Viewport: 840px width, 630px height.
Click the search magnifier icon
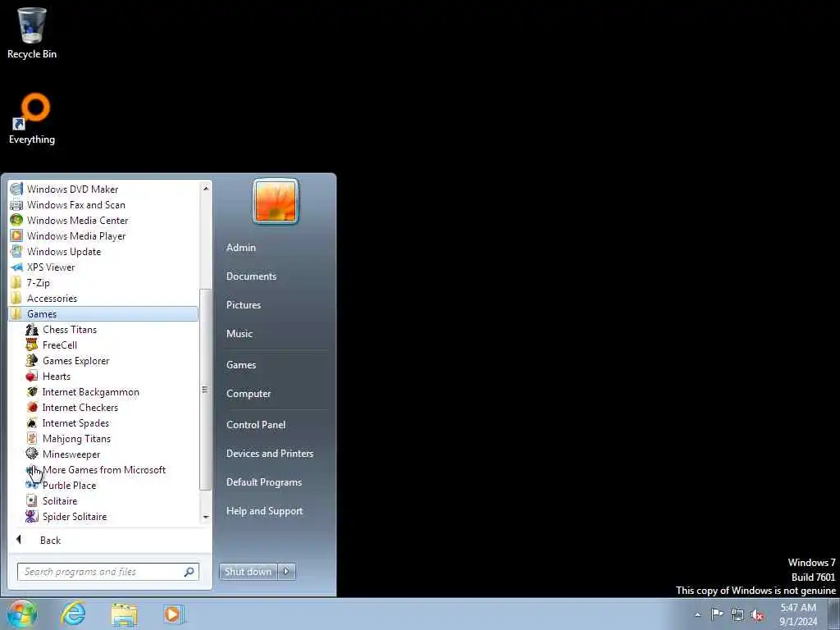click(x=189, y=572)
